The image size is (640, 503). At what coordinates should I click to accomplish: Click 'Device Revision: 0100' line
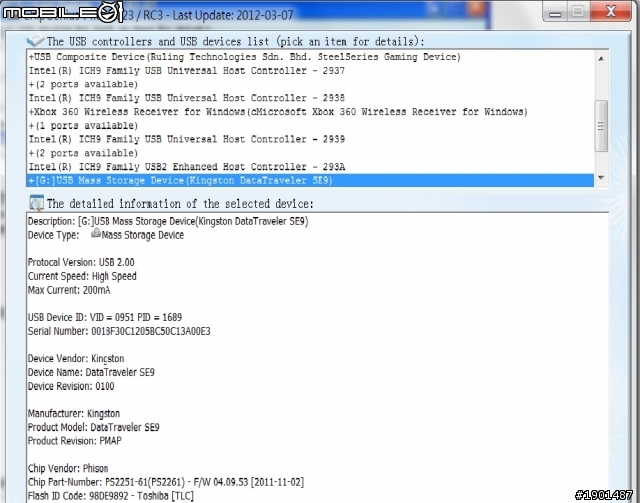tap(71, 386)
